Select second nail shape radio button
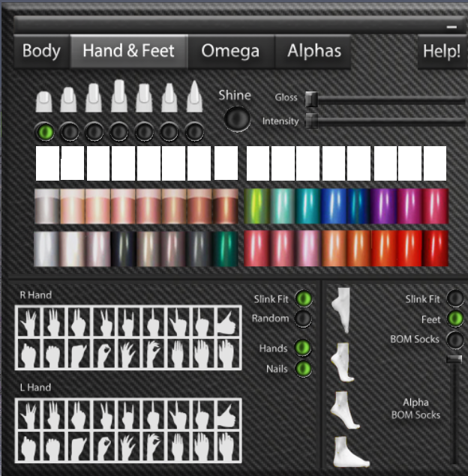 [70, 132]
